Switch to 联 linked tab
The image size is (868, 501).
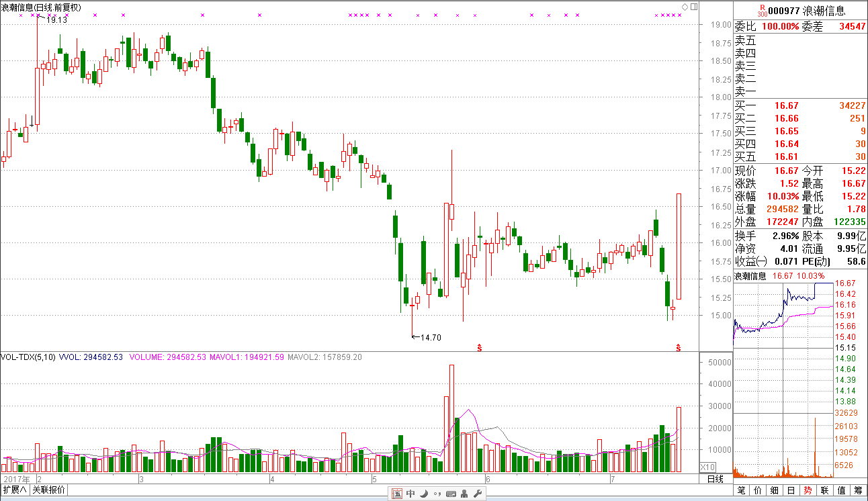point(824,491)
